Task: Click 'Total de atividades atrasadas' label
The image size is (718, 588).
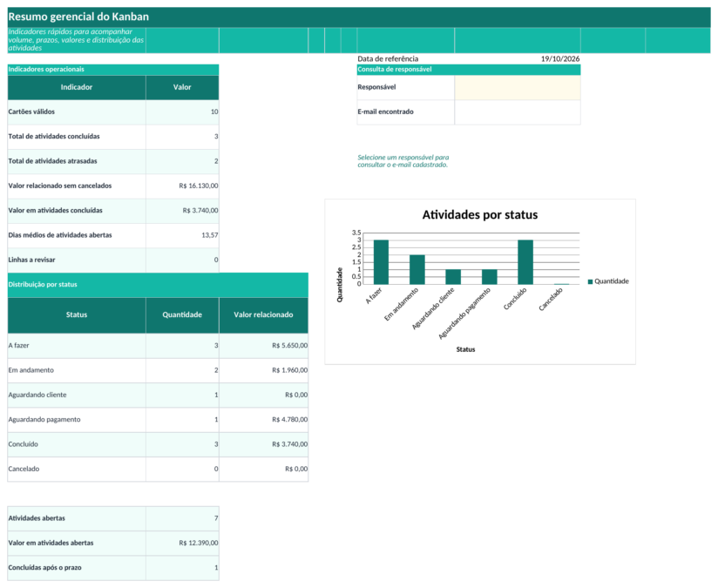Action: coord(52,161)
